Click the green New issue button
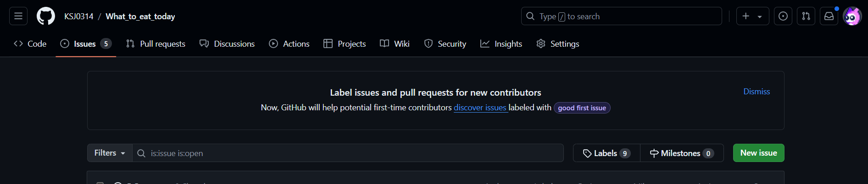The width and height of the screenshot is (868, 184). click(758, 153)
